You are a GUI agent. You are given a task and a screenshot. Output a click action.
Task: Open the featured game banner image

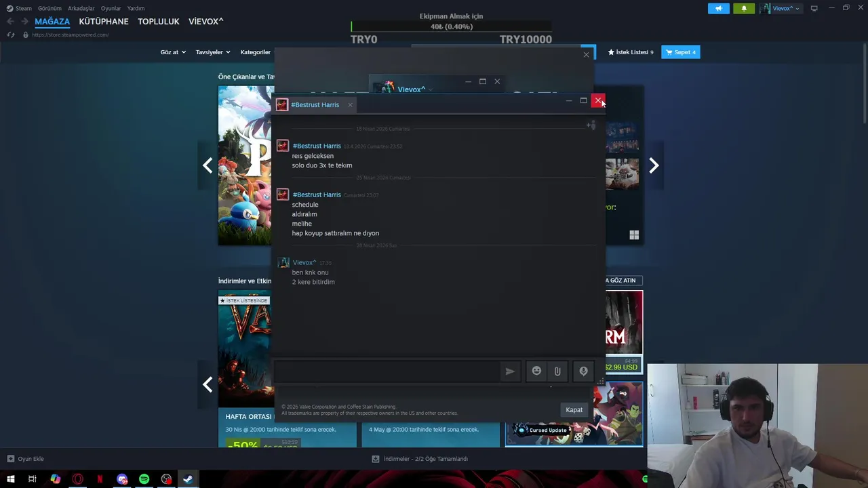(246, 165)
